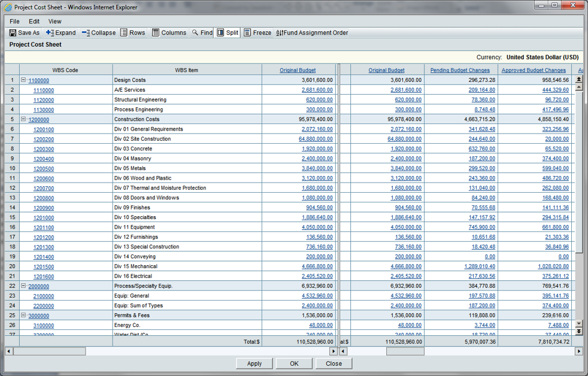Click left pane horizontal scroll right arrow
The image size is (588, 376).
[333, 351]
